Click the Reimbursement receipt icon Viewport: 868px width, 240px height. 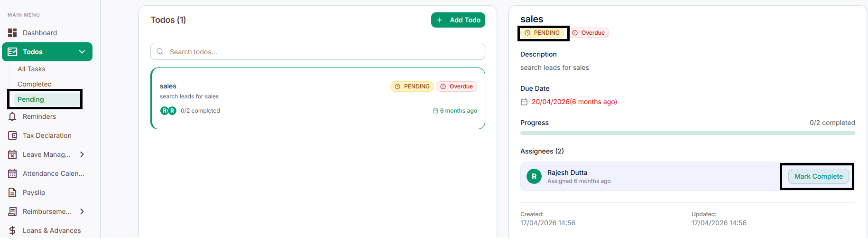(12, 211)
